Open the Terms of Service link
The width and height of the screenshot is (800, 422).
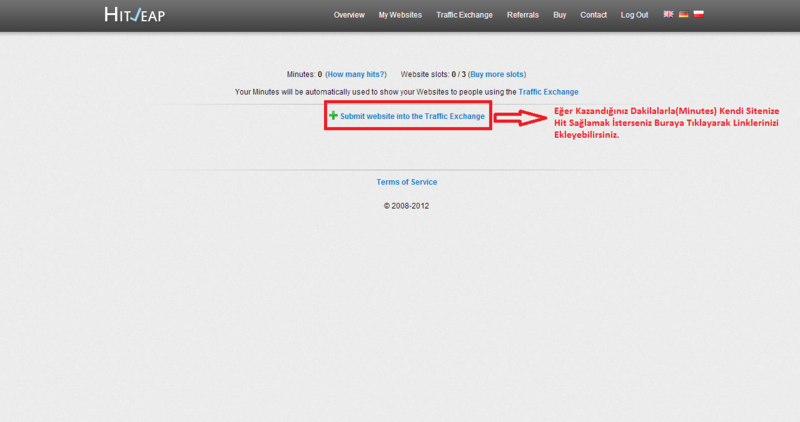407,182
